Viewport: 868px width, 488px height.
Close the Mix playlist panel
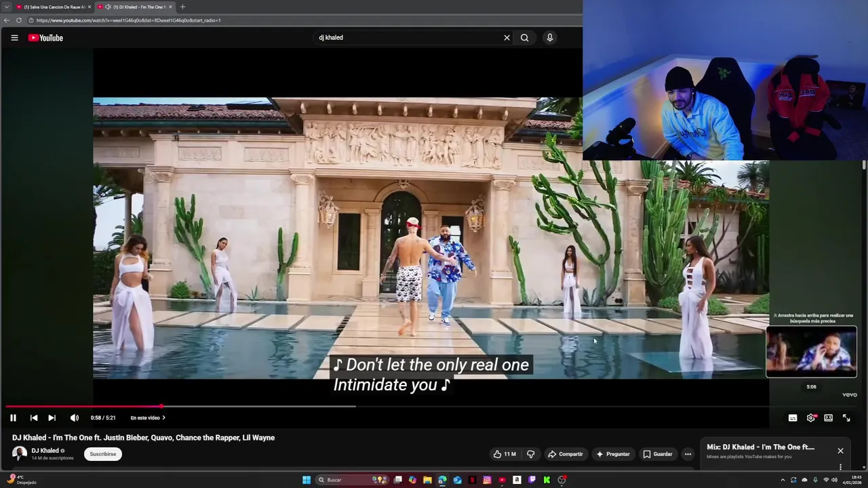click(x=840, y=451)
